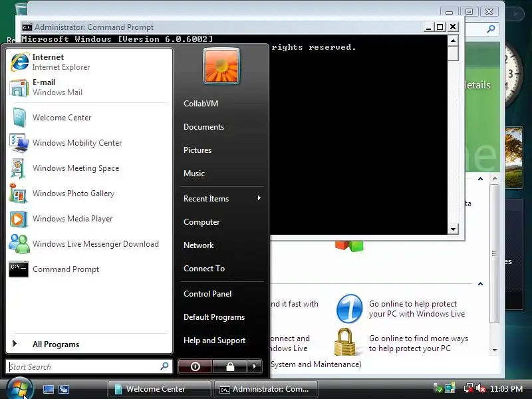Screen dimensions: 532x399
Task: Click the security shield tray icon
Action: [x=438, y=388]
